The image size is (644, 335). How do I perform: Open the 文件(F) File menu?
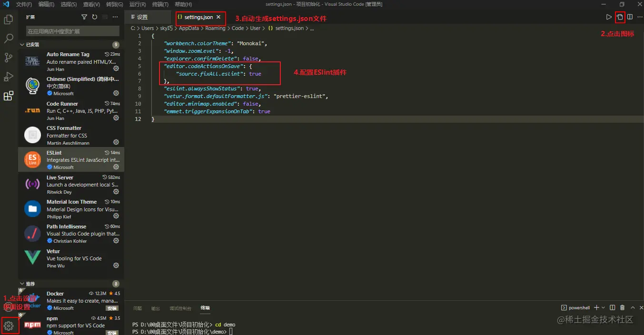pos(24,4)
